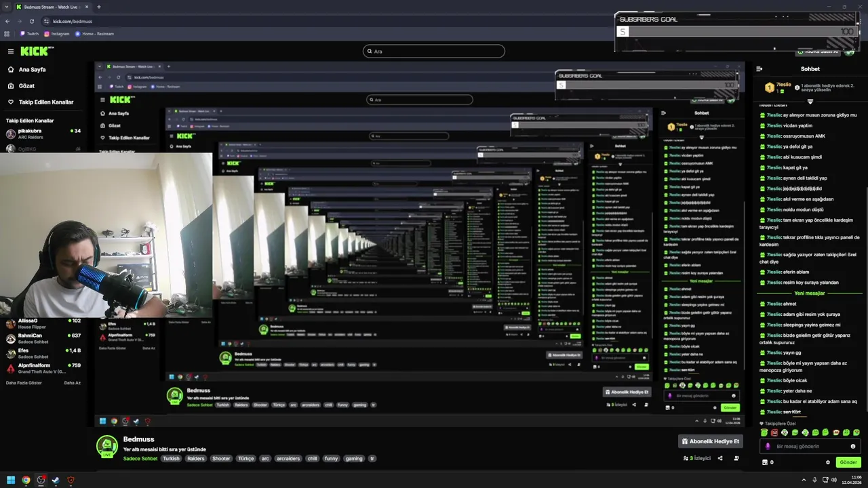Expand list with Daha Fazla Göster
Viewport: 868px width, 488px height.
click(24, 383)
